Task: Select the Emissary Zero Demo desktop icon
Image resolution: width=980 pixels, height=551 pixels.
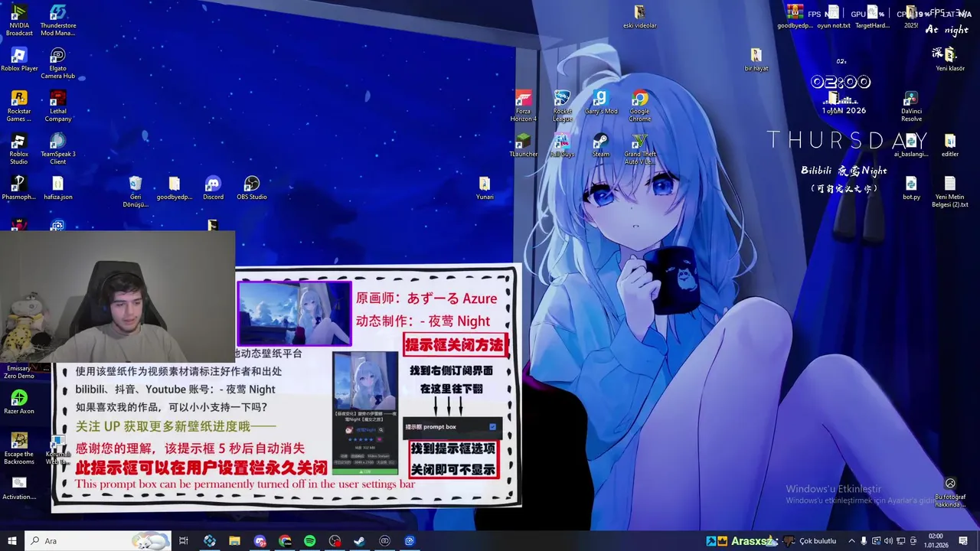Action: 19,370
